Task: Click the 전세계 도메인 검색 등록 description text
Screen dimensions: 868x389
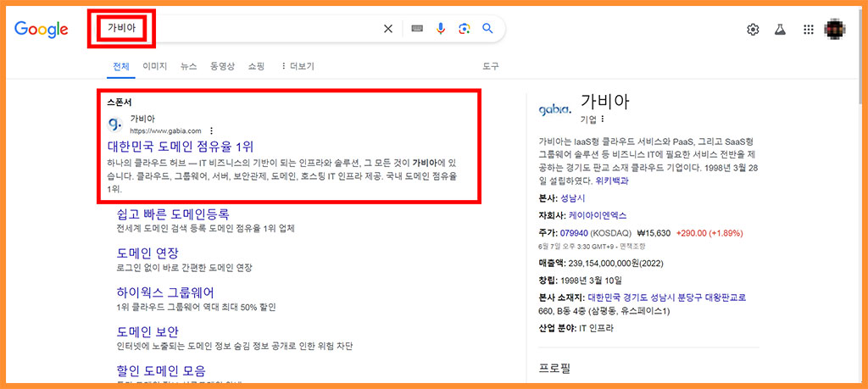Action: click(x=205, y=229)
